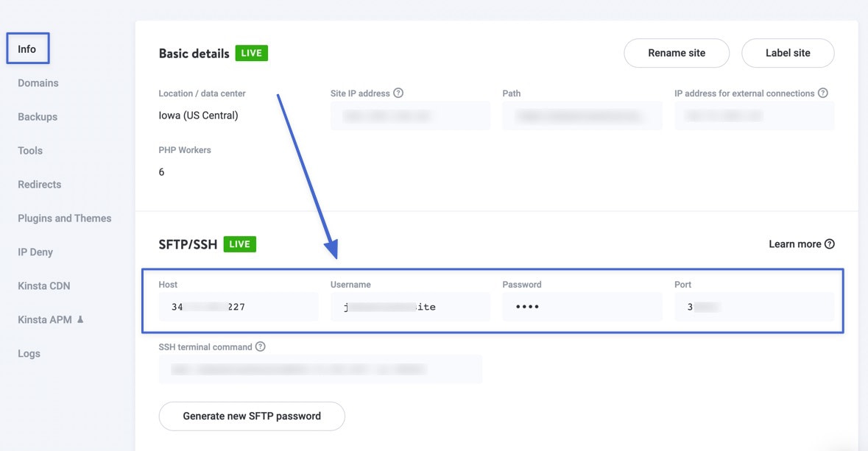Switch to the Logs section
The height and width of the screenshot is (451, 868).
click(29, 353)
